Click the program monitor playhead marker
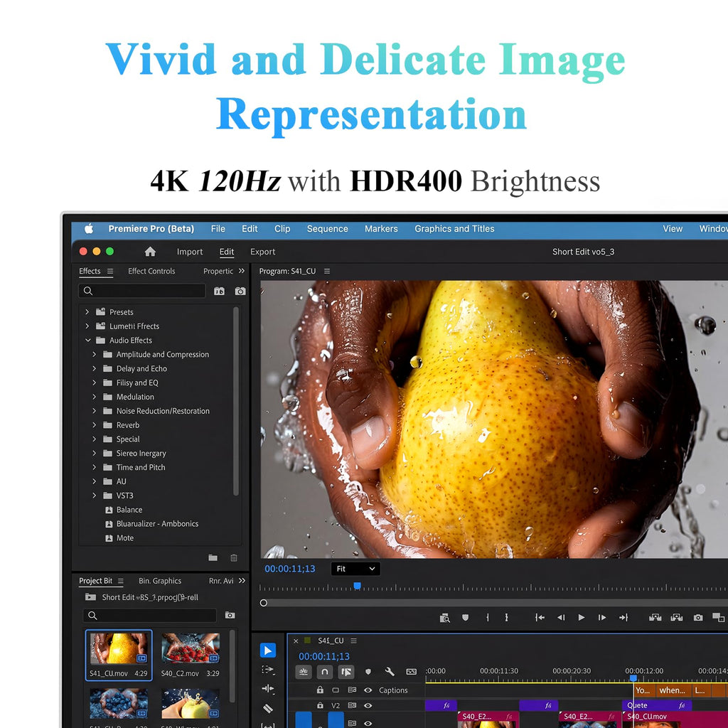The width and height of the screenshot is (728, 728). tap(357, 586)
